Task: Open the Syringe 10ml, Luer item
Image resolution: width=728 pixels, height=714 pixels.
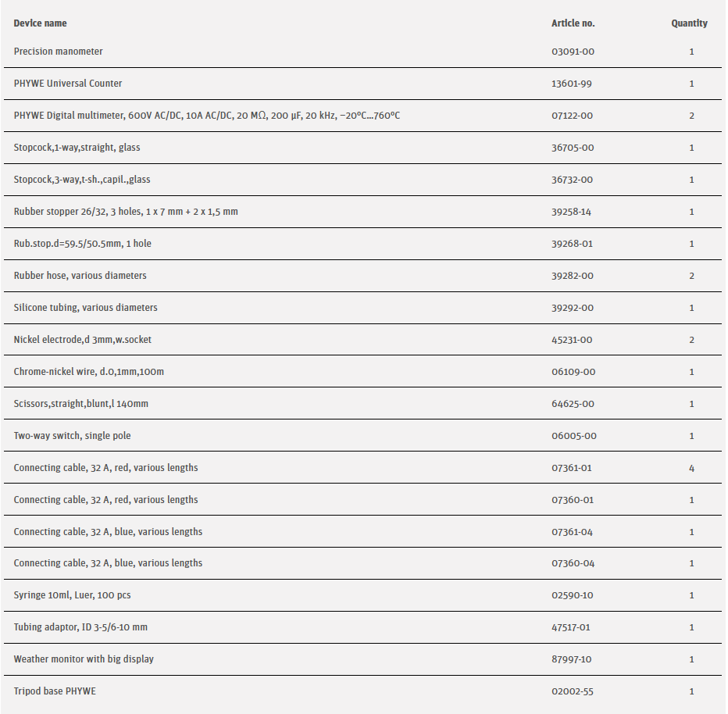Action: click(72, 595)
